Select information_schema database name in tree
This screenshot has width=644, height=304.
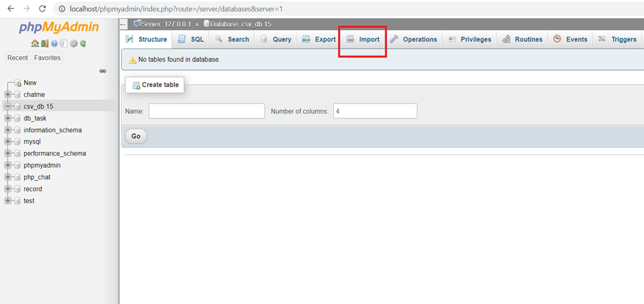(x=53, y=130)
